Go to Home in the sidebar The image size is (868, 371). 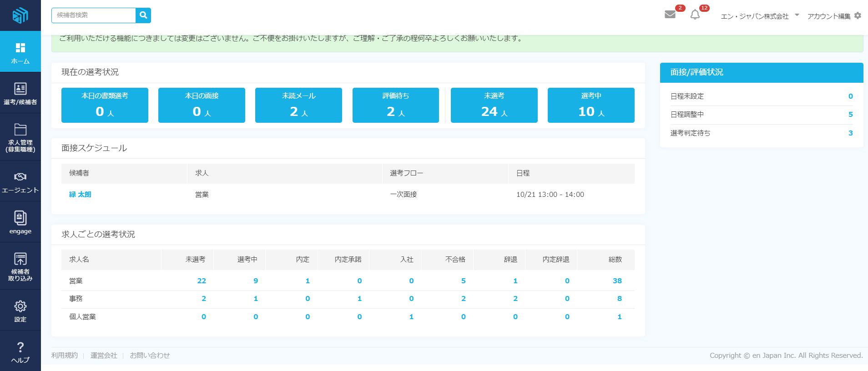(20, 52)
